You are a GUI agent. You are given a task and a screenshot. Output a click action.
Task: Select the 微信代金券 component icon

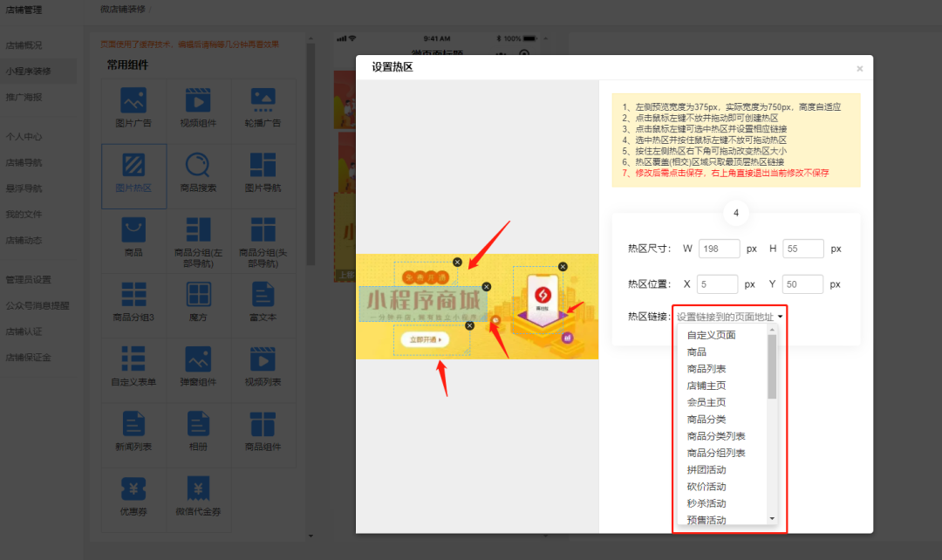198,489
